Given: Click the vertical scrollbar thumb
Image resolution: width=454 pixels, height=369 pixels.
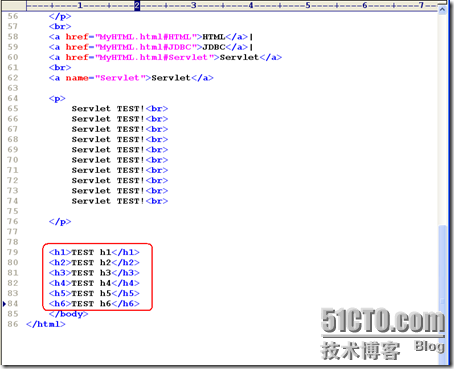Looking at the screenshot, I should click(443, 295).
